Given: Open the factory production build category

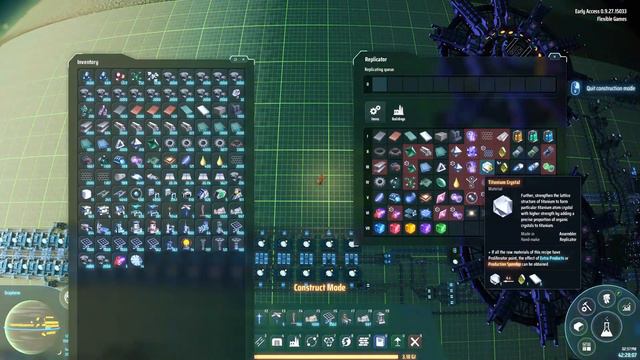Looking at the screenshot, I should click(294, 341).
